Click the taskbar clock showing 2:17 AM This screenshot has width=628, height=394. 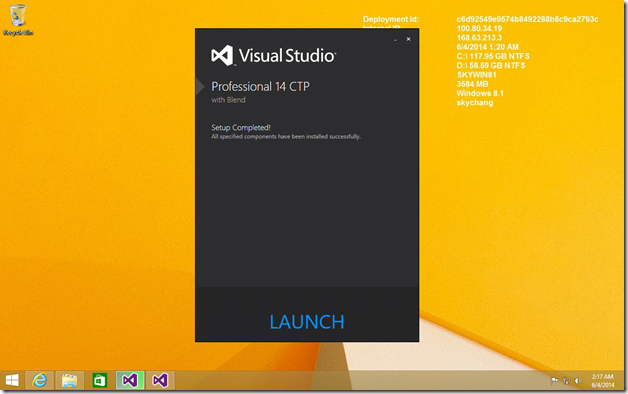602,381
